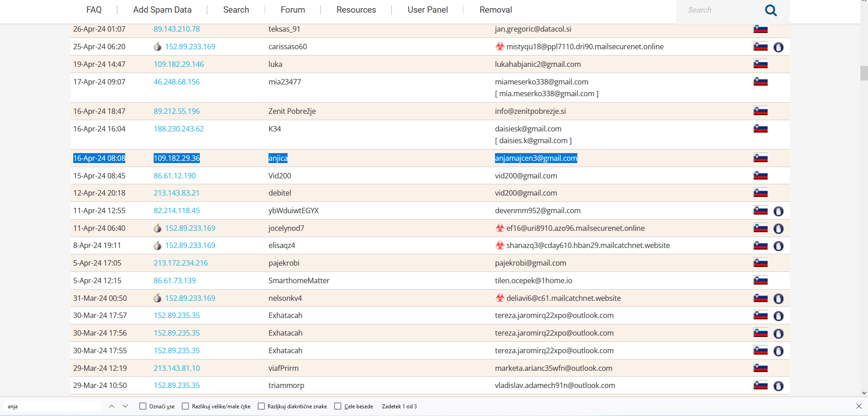Enable the 'Označi vse' checkbox
This screenshot has height=416, width=868.
(x=143, y=406)
